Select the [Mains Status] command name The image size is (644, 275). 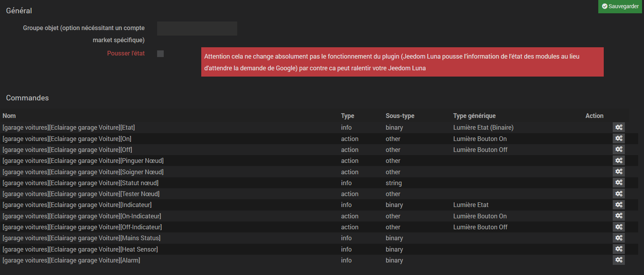click(82, 238)
